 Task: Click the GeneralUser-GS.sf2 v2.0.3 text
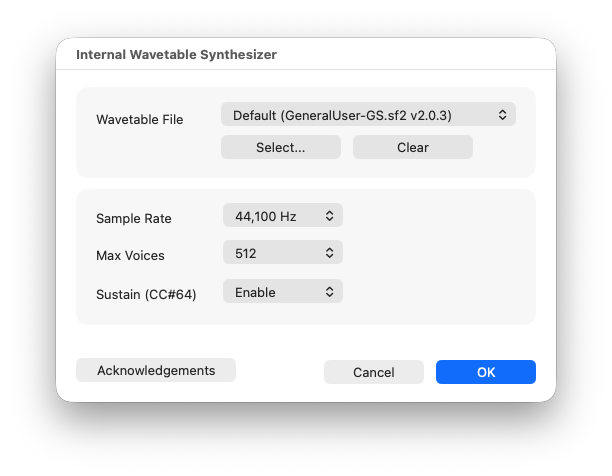[368, 115]
